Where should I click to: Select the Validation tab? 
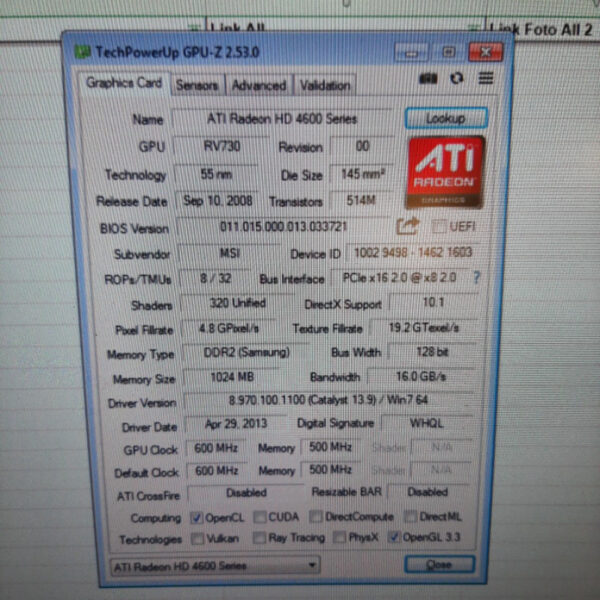point(325,86)
